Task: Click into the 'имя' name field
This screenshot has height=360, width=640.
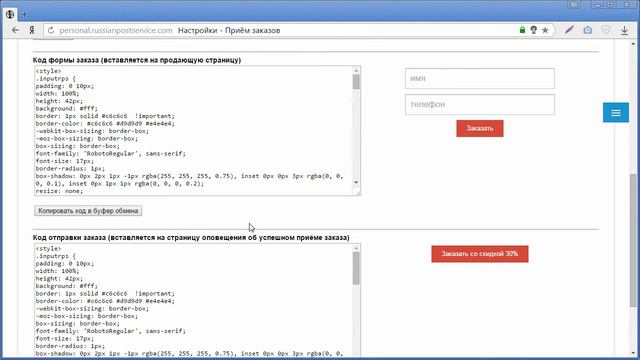Action: click(480, 78)
